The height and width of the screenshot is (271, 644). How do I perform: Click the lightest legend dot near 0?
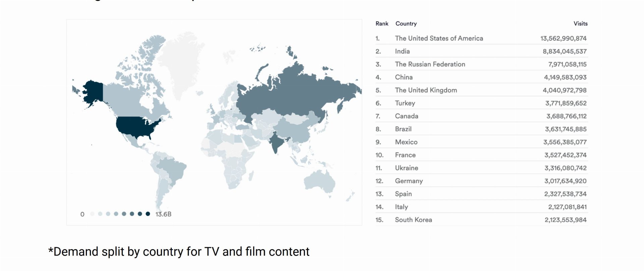click(x=92, y=214)
